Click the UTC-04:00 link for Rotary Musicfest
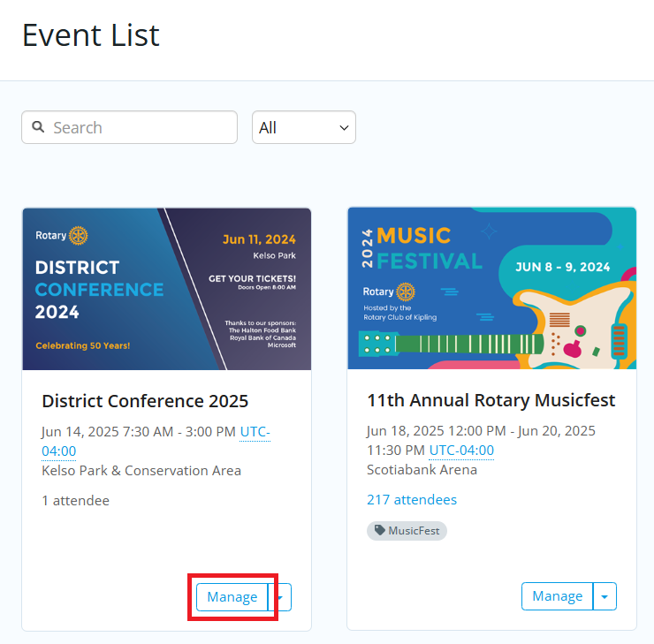Screen dimensions: 654x644 pos(461,451)
